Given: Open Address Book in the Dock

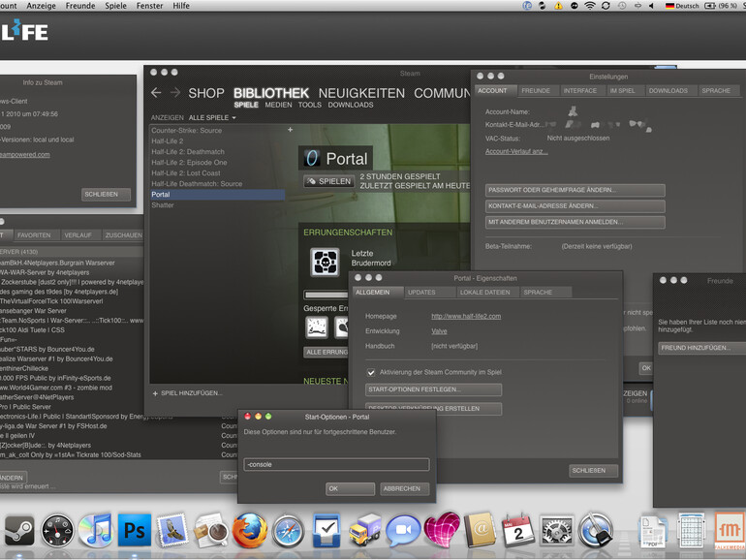Looking at the screenshot, I should pyautogui.click(x=480, y=530).
